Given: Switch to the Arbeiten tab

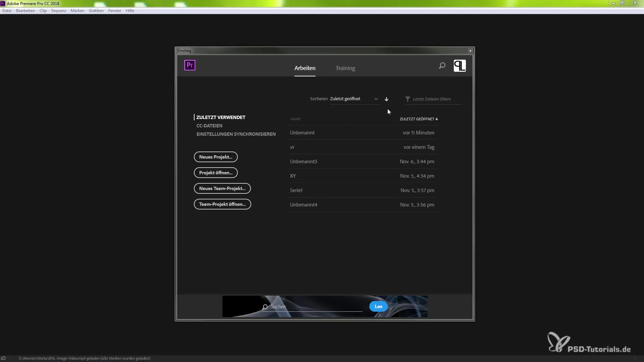Looking at the screenshot, I should (305, 68).
